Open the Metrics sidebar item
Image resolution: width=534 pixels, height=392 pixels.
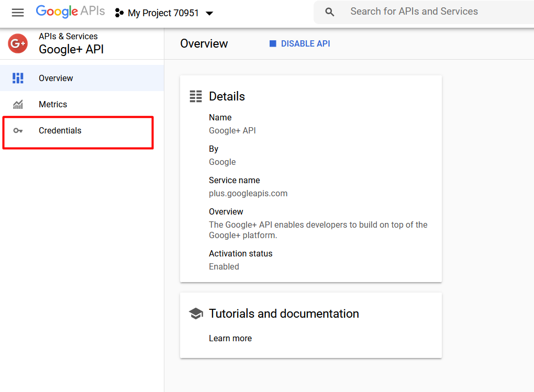[x=82, y=104]
